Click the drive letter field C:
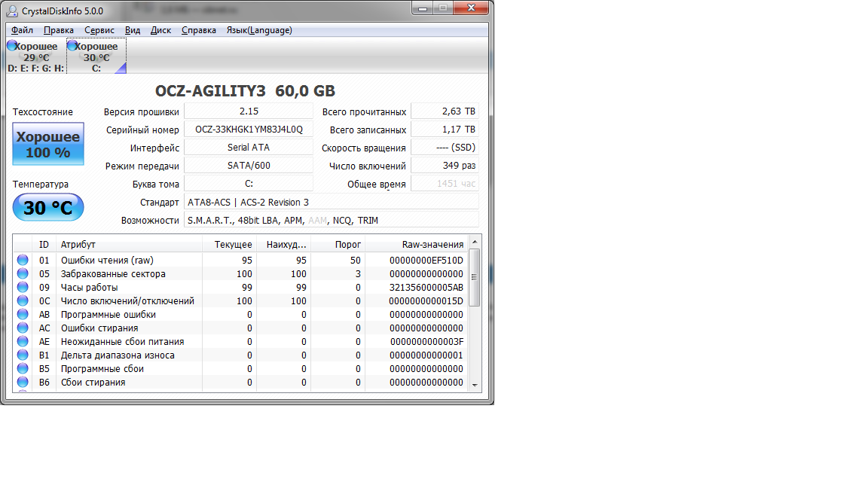This screenshot has width=868, height=488. [x=249, y=184]
